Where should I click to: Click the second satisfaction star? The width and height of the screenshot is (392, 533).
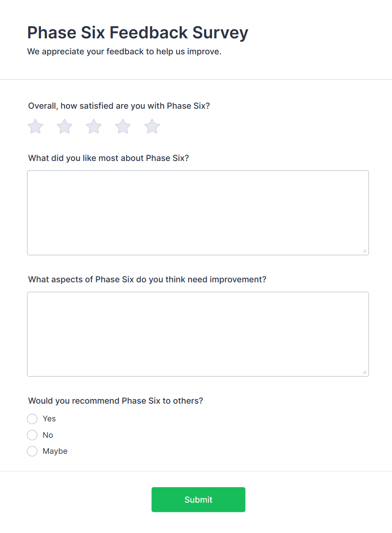(64, 126)
